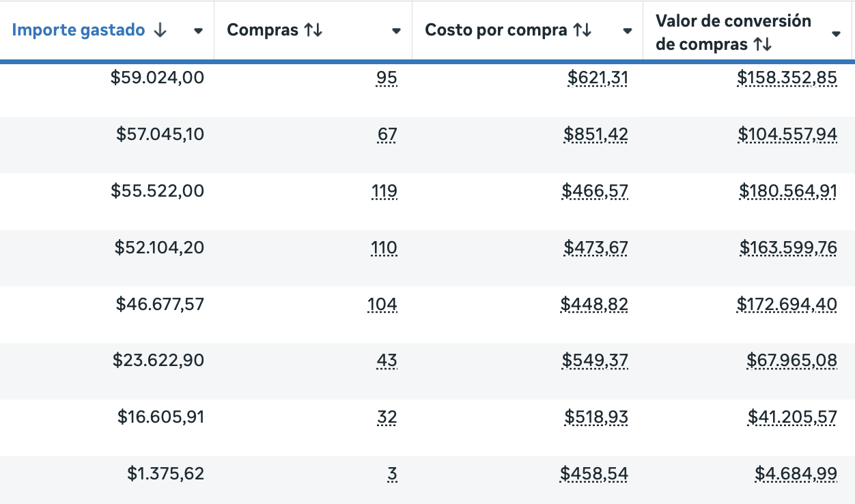Click the $448,82 cost per purchase
The height and width of the screenshot is (504, 855).
pos(594,304)
